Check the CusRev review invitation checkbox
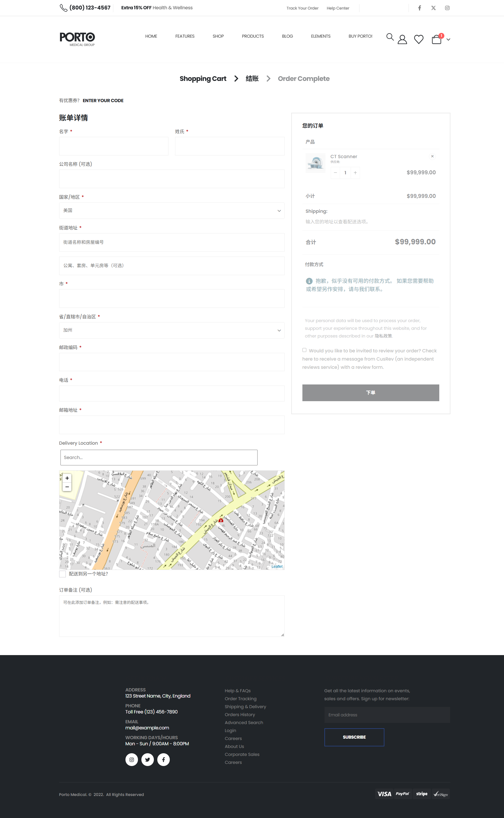This screenshot has height=818, width=504. point(304,350)
